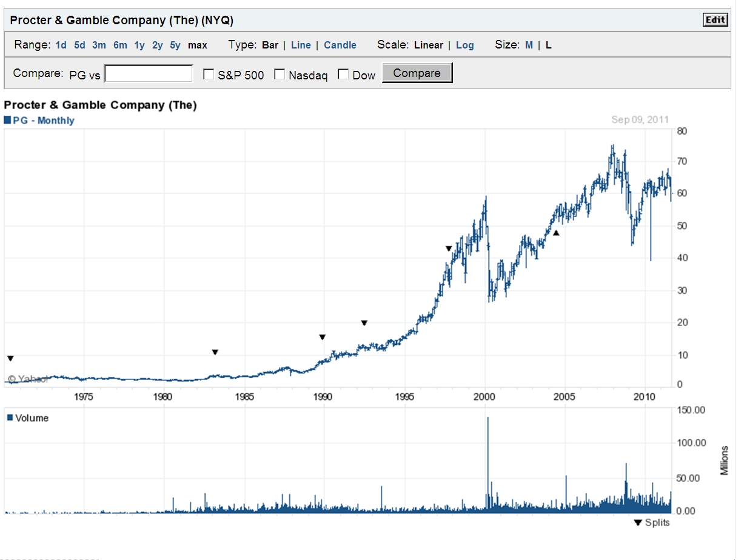
Task: Click the 'Splits' legend label
Action: click(x=657, y=522)
